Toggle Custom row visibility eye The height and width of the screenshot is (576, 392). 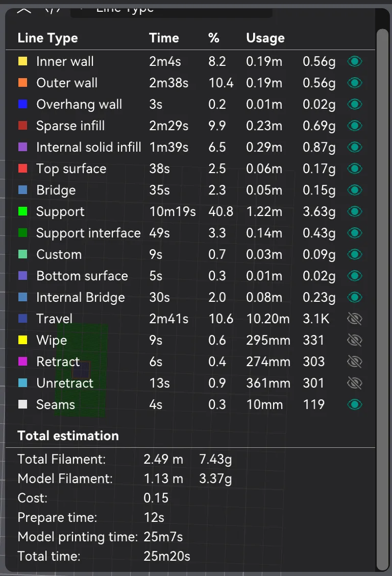(355, 254)
